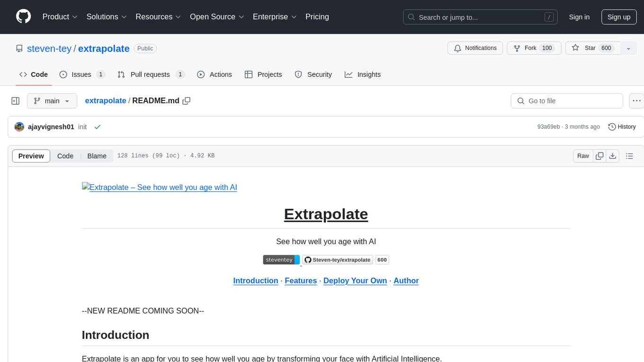Open the main branch selector
The image size is (644, 362).
pyautogui.click(x=52, y=101)
